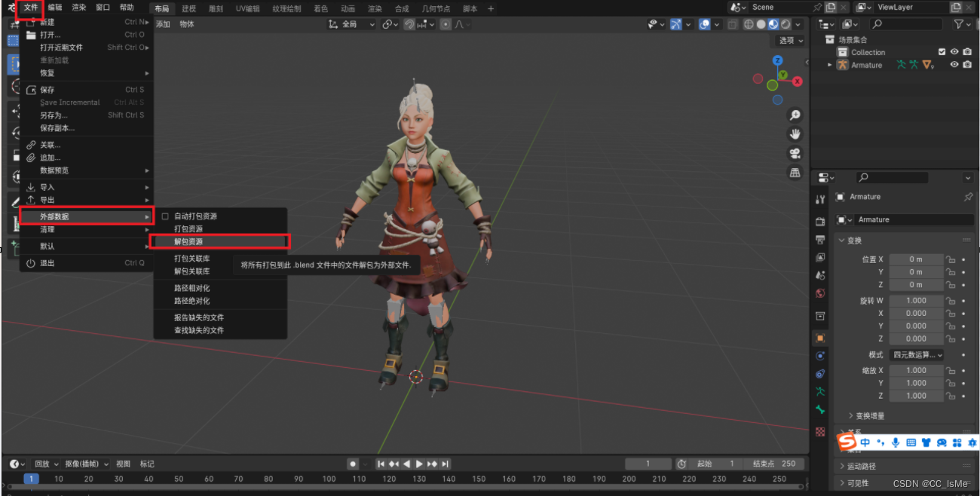Jump to the timeline end frame

[446, 464]
